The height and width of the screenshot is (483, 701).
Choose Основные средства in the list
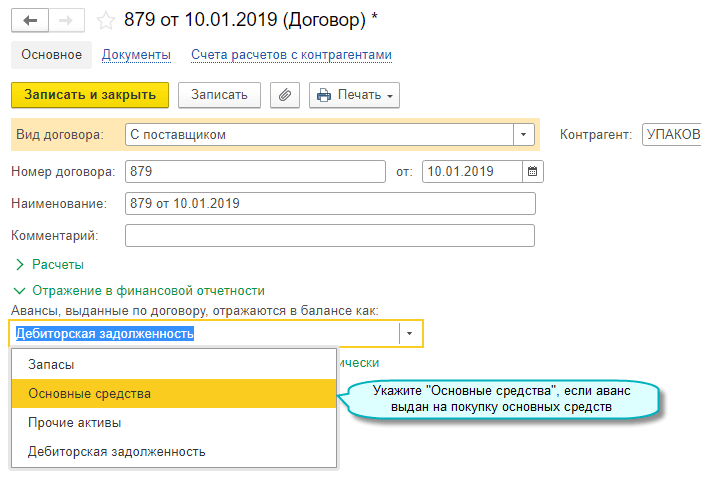(90, 394)
